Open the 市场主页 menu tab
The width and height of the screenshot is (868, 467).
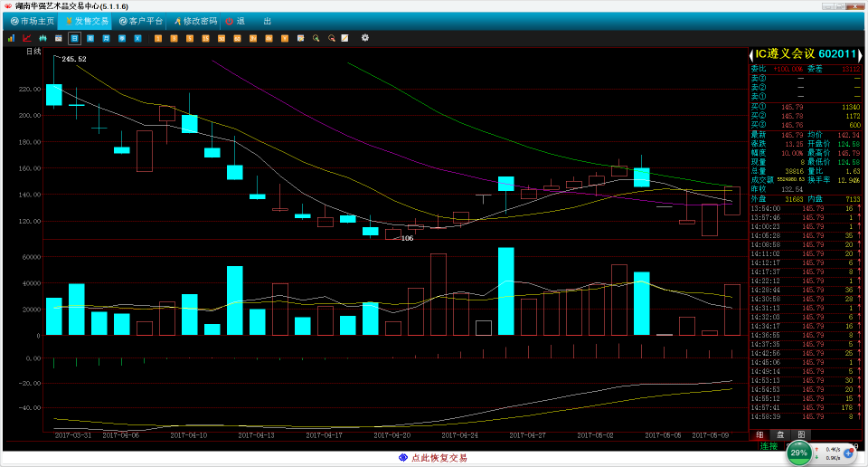point(32,20)
